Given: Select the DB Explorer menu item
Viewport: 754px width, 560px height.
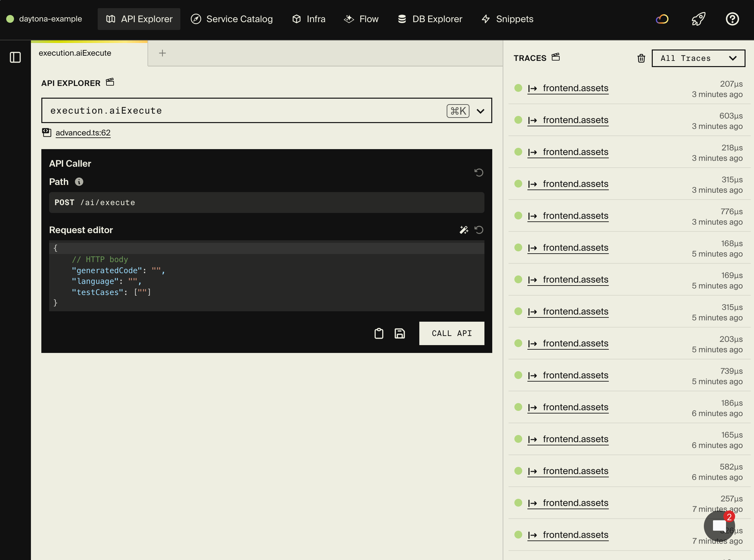Looking at the screenshot, I should [430, 19].
